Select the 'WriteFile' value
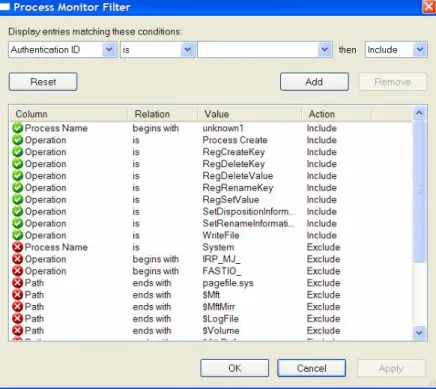Image resolution: width=436 pixels, height=389 pixels. [x=221, y=235]
